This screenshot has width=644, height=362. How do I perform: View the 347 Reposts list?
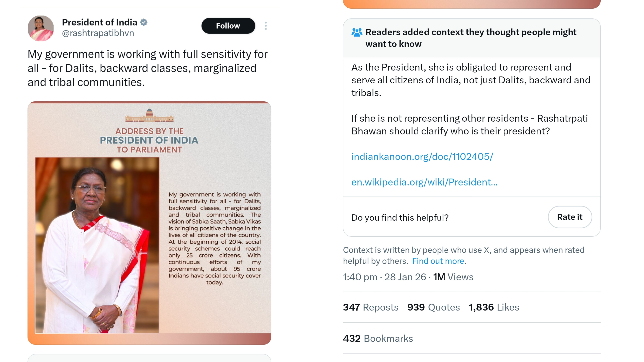[x=371, y=307]
